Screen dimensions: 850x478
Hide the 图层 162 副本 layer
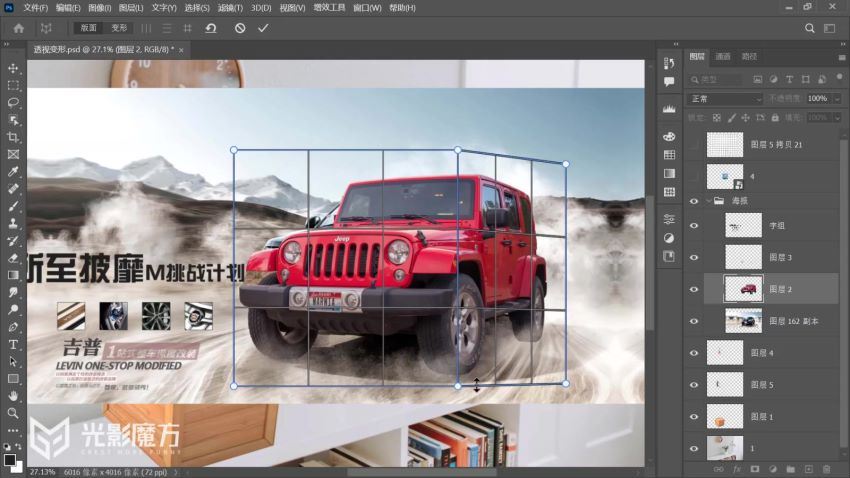tap(694, 321)
